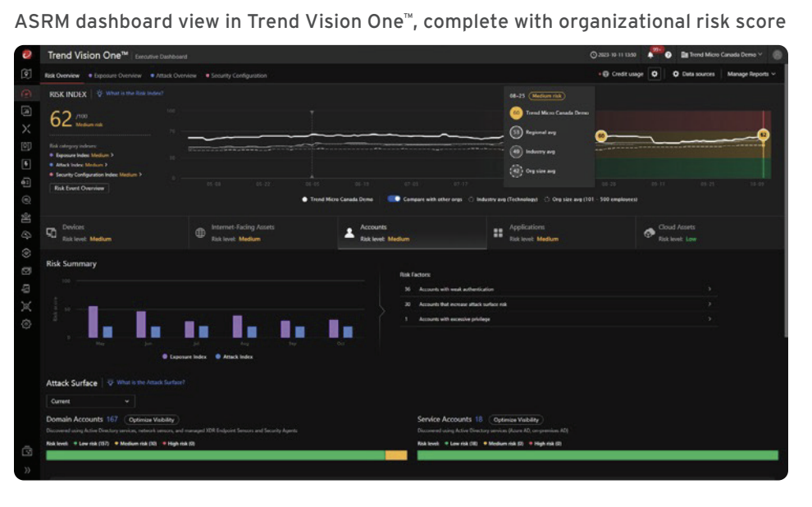
Task: Open Security Configuration Index: Medium chevron
Action: [x=140, y=175]
